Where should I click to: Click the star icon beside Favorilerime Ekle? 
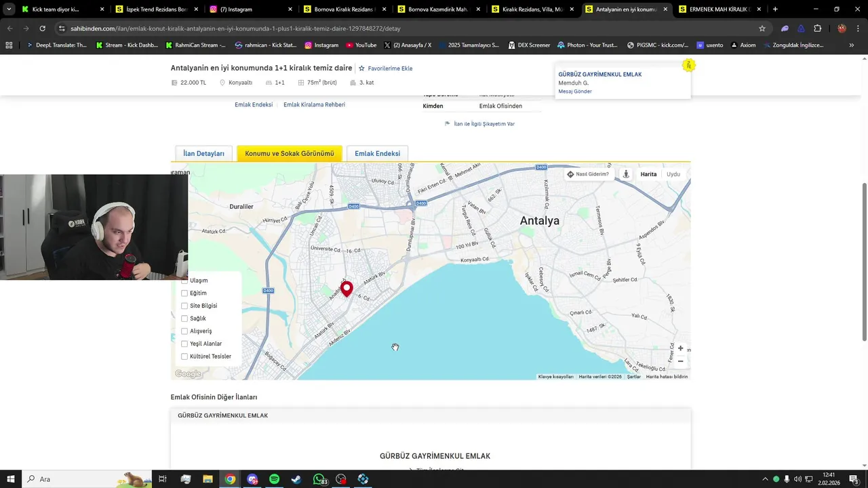361,68
